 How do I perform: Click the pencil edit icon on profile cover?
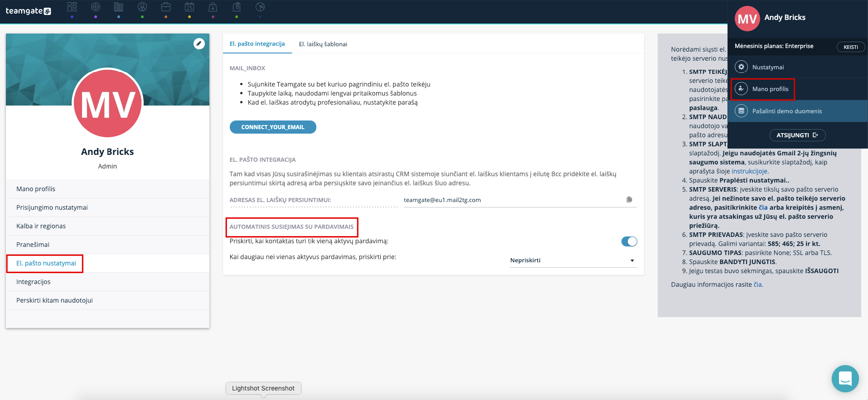(199, 43)
